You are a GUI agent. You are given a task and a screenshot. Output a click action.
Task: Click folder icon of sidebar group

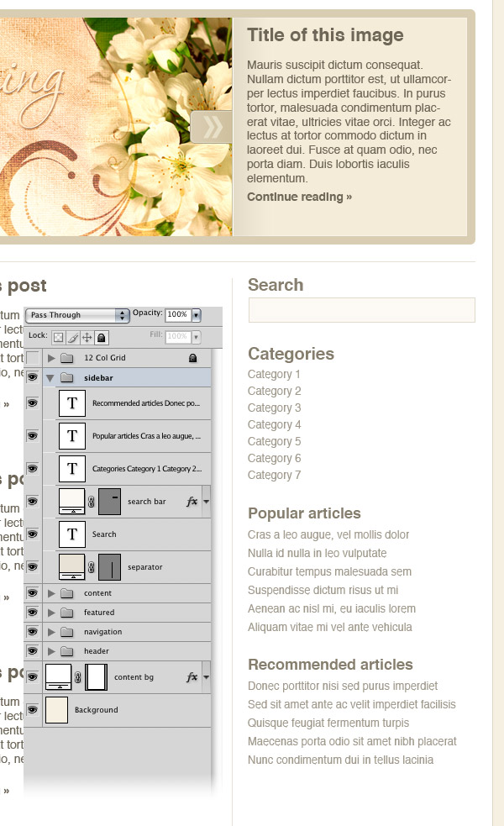67,377
